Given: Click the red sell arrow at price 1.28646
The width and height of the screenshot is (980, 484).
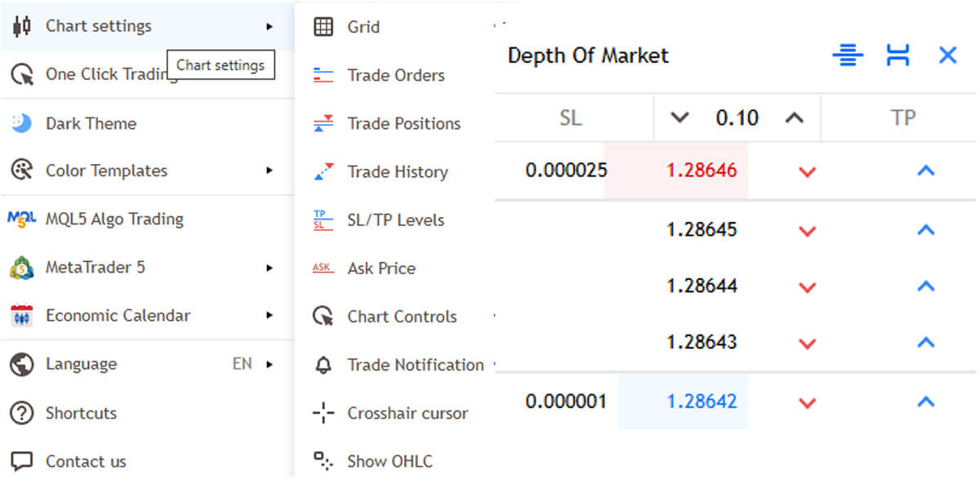Looking at the screenshot, I should pyautogui.click(x=807, y=171).
